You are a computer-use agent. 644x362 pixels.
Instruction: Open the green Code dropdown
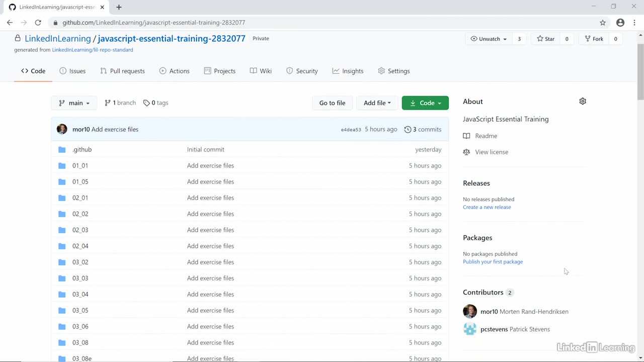point(425,103)
